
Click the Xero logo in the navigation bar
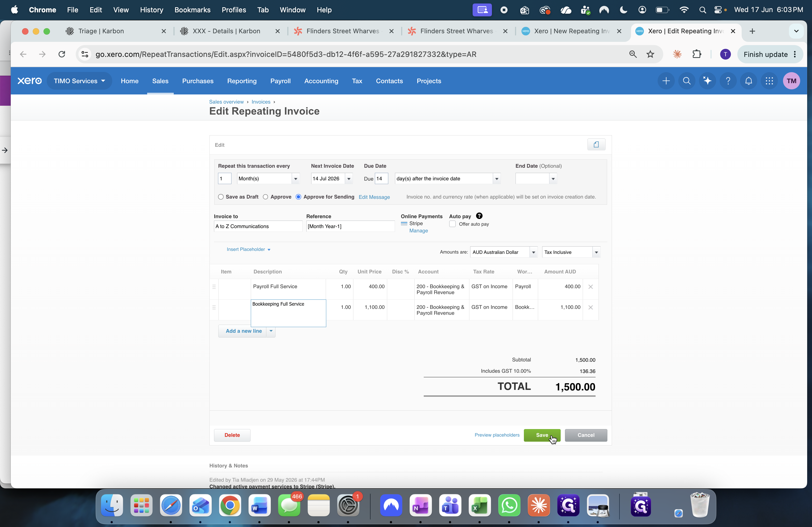point(30,81)
